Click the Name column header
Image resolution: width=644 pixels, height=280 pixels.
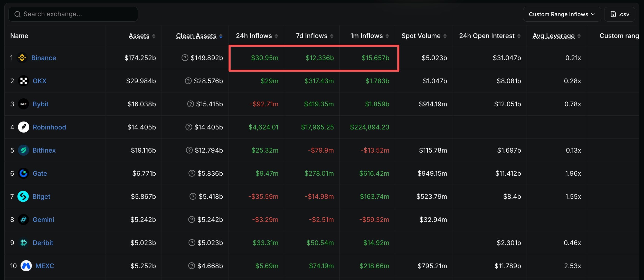[19, 36]
